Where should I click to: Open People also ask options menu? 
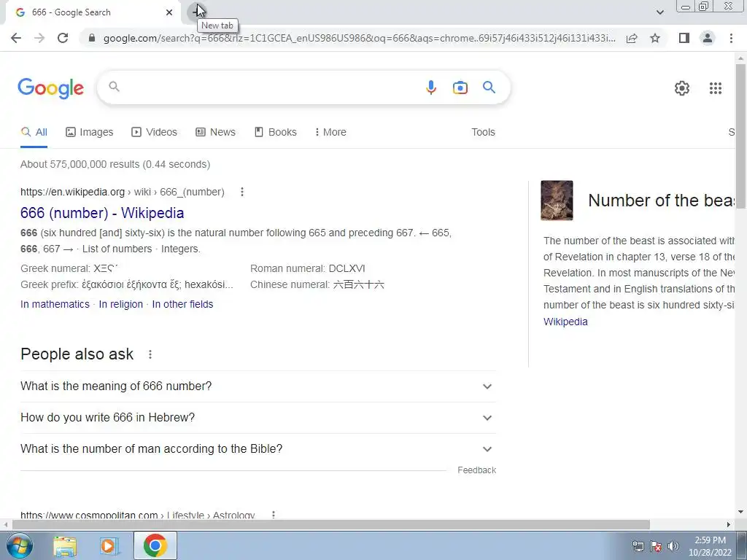[150, 354]
